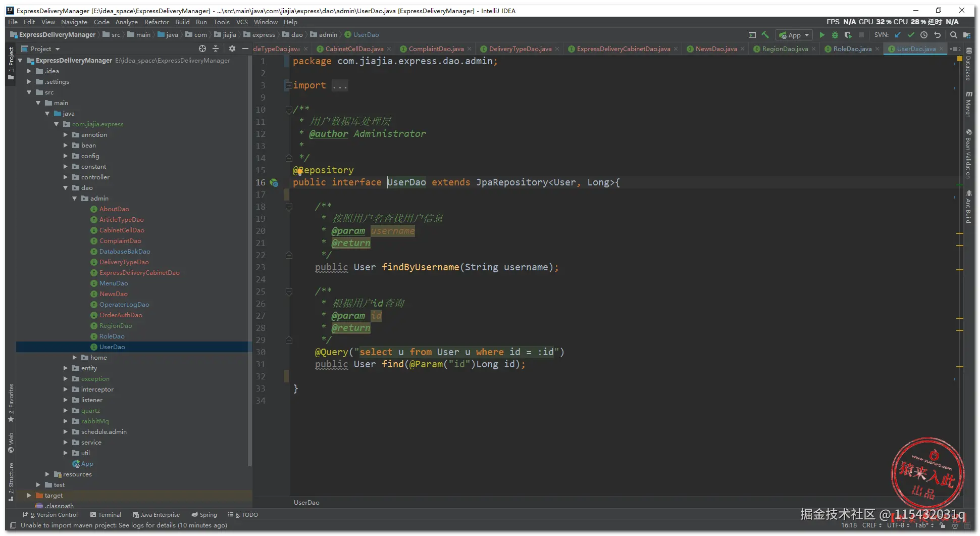Open Project panel gear settings
The height and width of the screenshot is (536, 980).
click(232, 49)
